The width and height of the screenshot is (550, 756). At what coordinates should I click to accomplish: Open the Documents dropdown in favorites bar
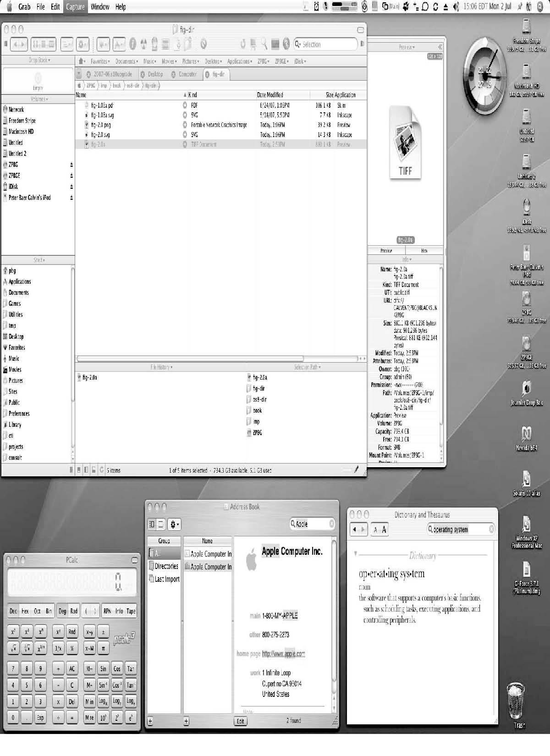tap(126, 61)
